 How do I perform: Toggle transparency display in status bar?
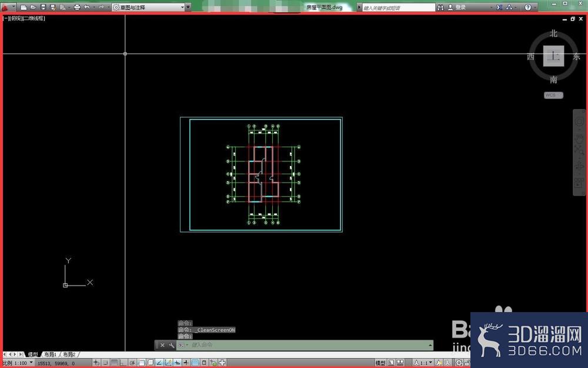pos(195,363)
